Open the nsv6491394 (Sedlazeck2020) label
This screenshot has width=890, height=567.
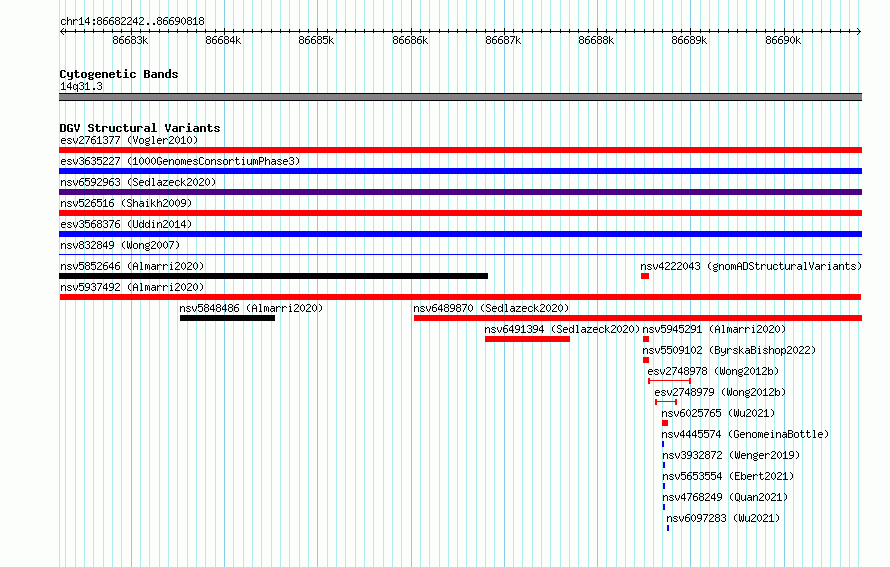(x=562, y=329)
